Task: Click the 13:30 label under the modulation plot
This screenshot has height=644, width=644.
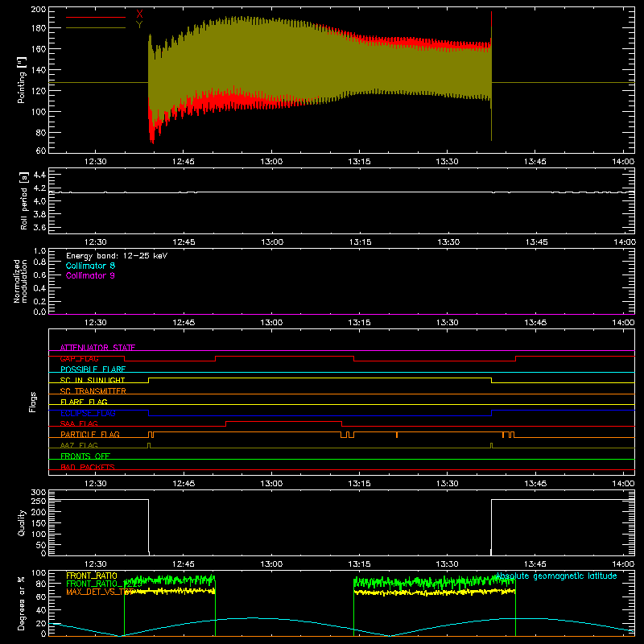Action: click(448, 323)
